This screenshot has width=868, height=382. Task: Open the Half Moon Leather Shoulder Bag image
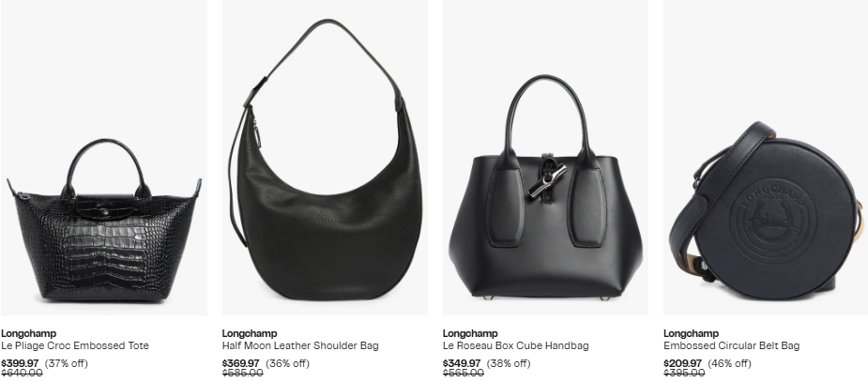[x=325, y=158]
